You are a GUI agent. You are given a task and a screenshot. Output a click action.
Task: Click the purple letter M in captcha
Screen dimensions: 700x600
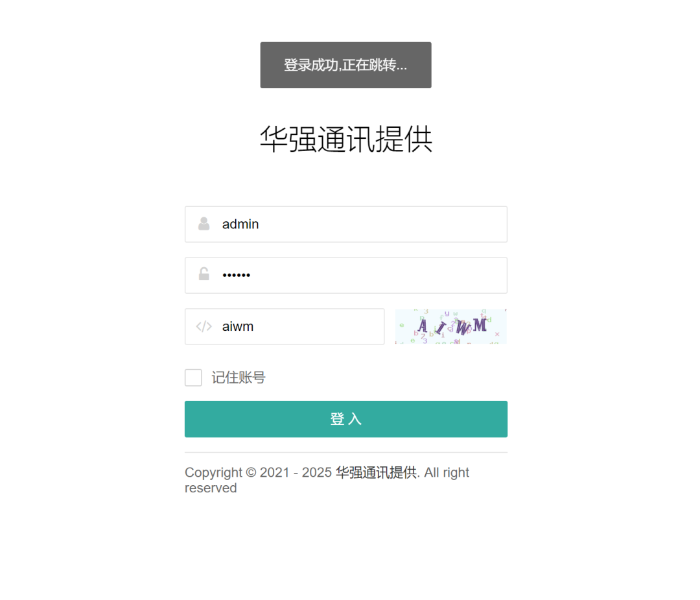480,324
